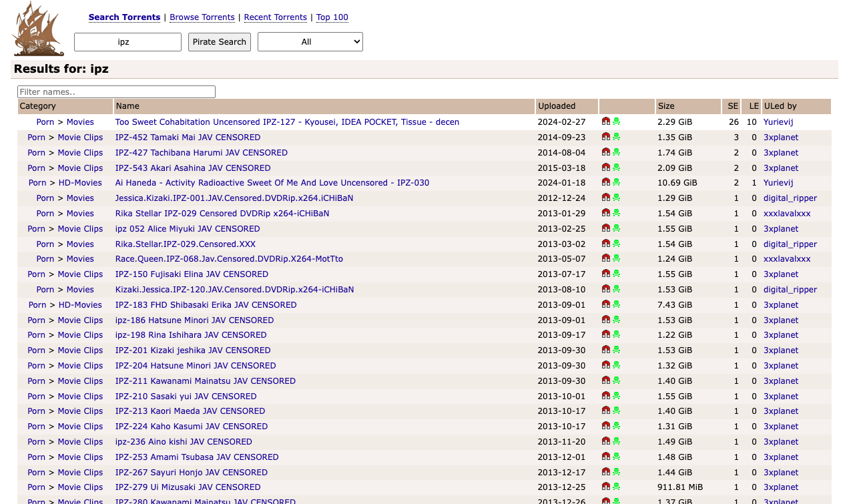
Task: Click green skull icon in the 2013-11-20 row
Action: pyautogui.click(x=616, y=441)
